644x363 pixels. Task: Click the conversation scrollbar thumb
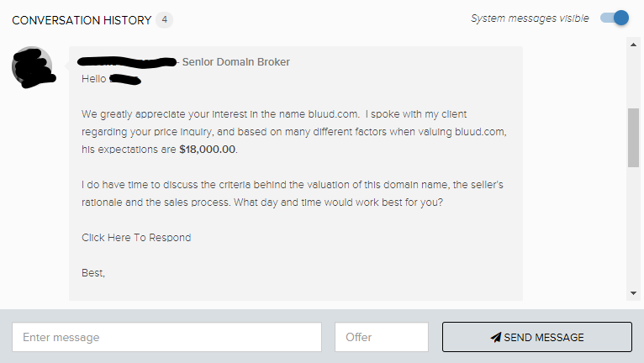(633, 138)
